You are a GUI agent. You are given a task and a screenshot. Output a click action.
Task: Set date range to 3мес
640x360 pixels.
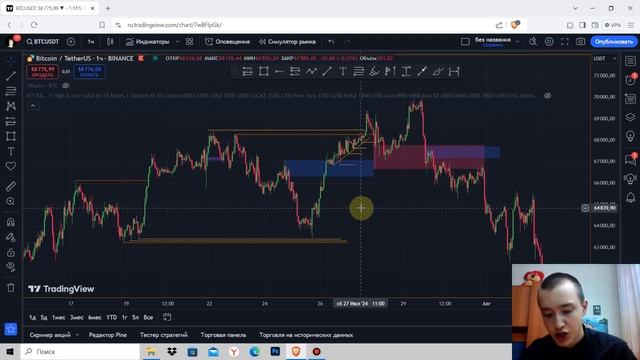tap(77, 317)
